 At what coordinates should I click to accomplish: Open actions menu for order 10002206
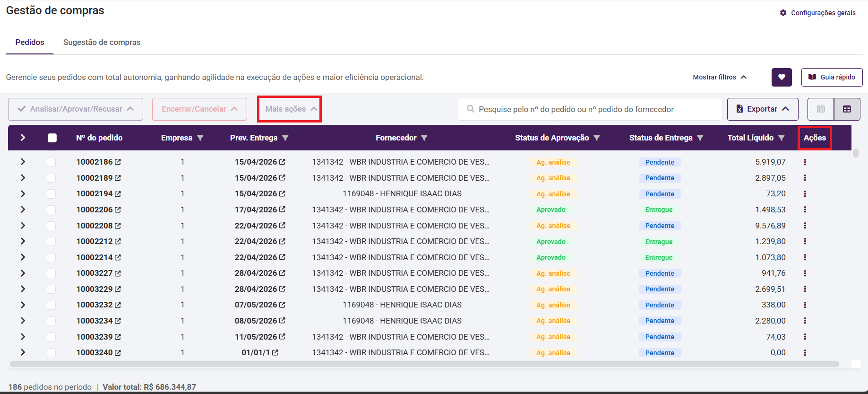tap(805, 210)
